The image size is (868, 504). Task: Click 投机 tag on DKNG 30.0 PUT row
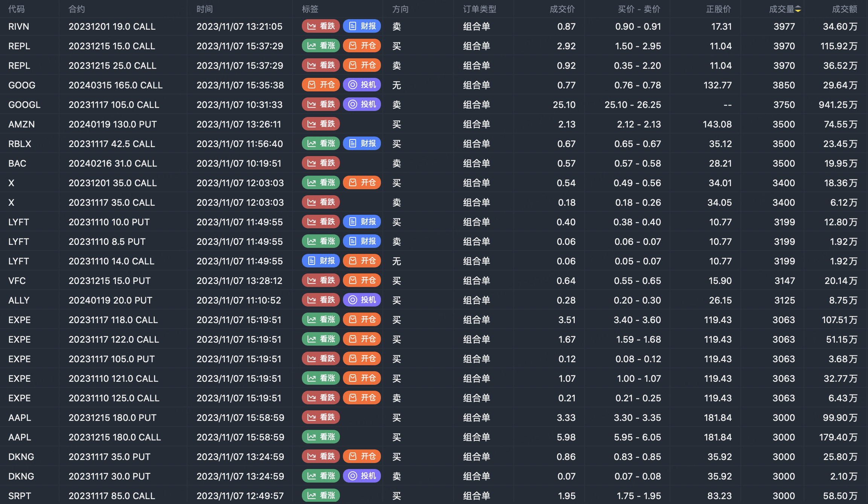362,476
